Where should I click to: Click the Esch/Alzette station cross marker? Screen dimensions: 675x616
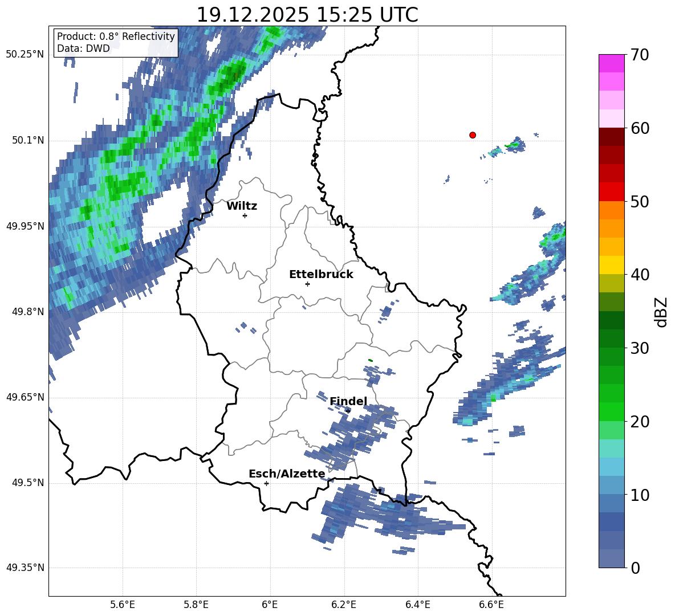(266, 483)
